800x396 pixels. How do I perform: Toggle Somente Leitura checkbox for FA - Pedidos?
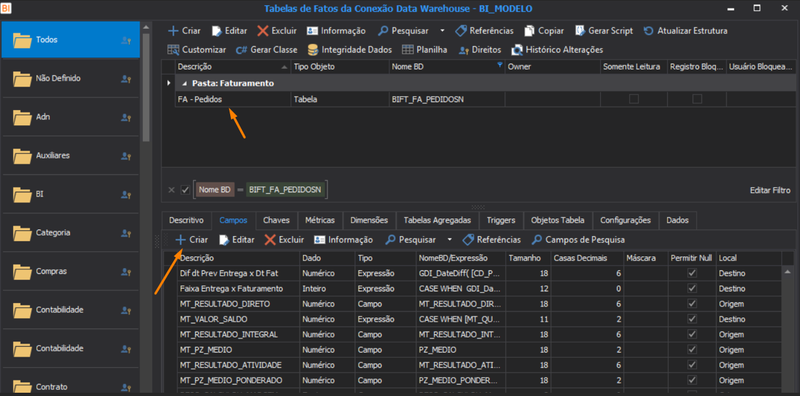pyautogui.click(x=634, y=99)
